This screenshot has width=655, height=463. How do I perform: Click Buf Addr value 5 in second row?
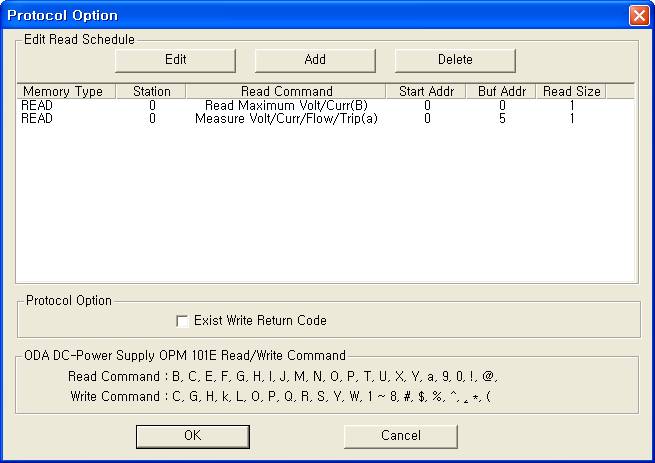pyautogui.click(x=502, y=118)
